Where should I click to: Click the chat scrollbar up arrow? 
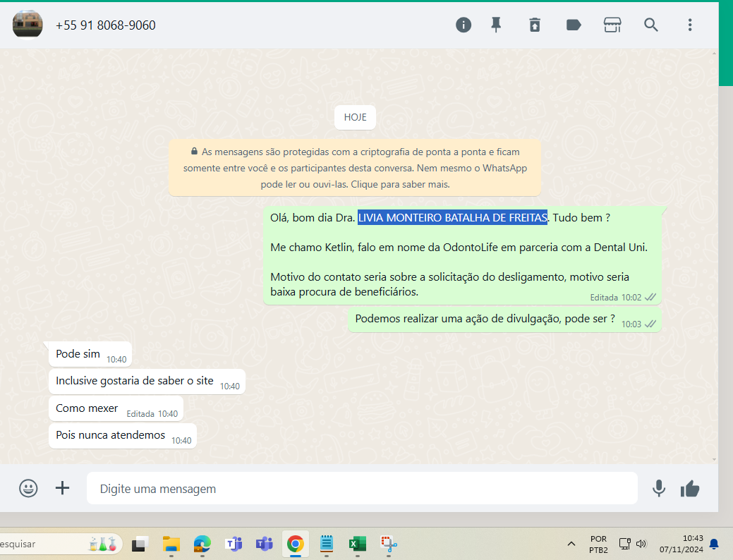(x=714, y=54)
